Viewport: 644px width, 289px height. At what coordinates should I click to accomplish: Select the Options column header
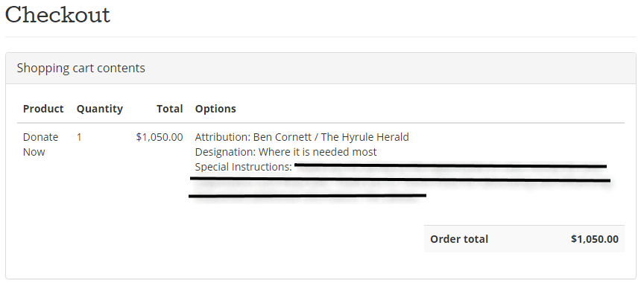point(215,109)
